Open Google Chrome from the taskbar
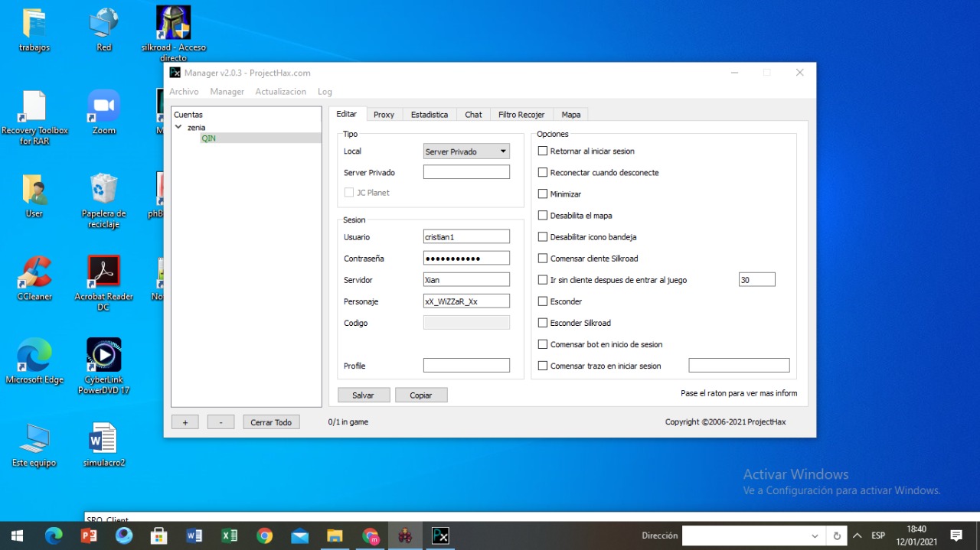The width and height of the screenshot is (980, 550). 264,535
